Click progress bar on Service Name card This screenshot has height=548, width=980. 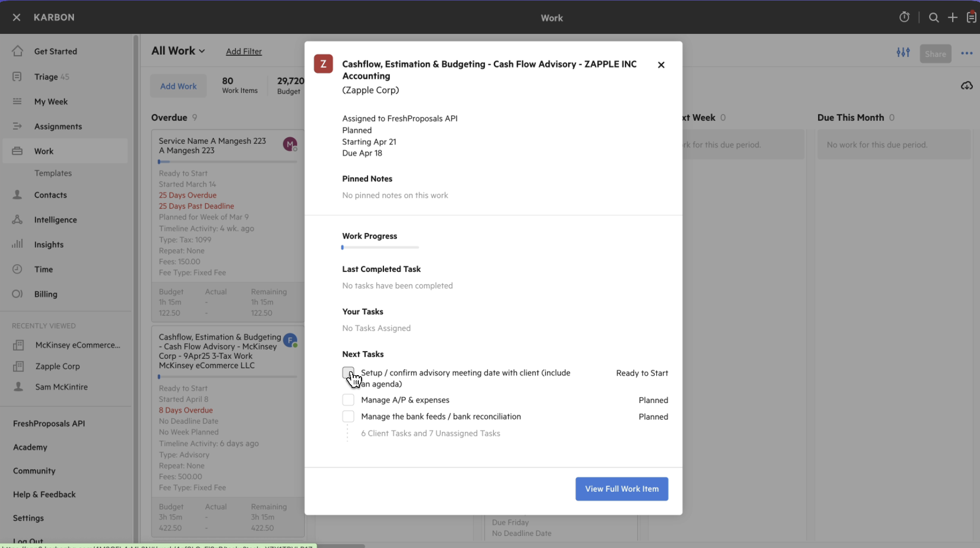click(x=227, y=161)
